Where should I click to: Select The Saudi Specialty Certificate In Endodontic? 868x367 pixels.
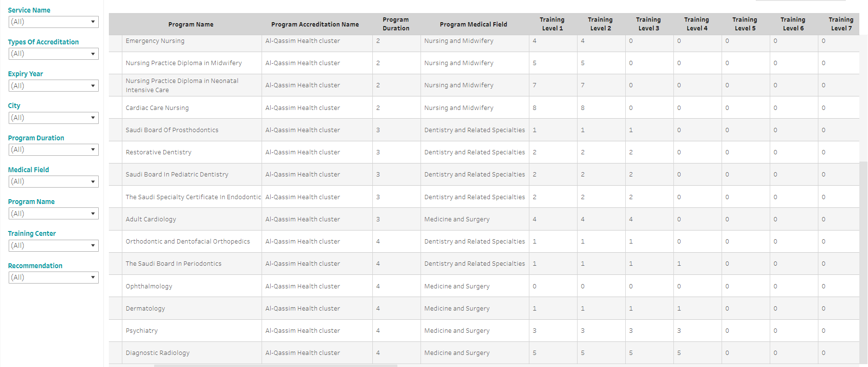point(193,197)
